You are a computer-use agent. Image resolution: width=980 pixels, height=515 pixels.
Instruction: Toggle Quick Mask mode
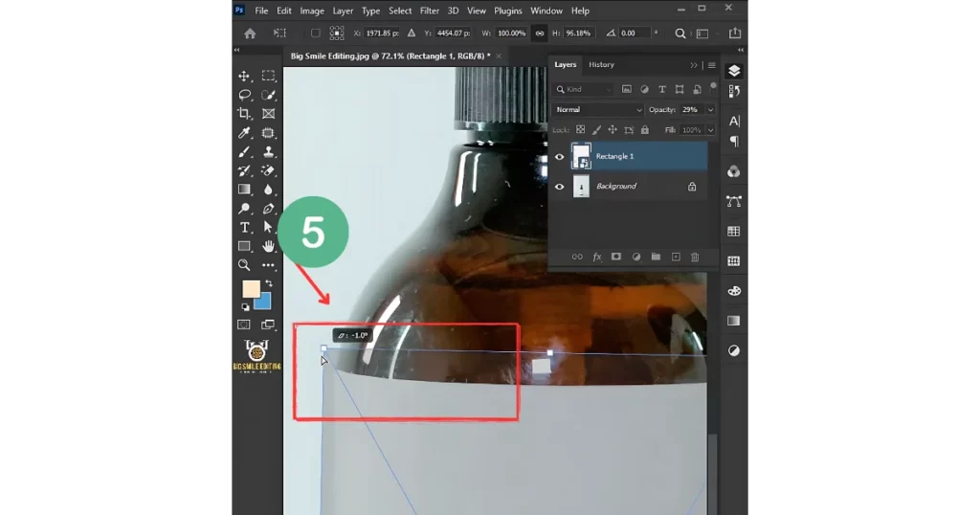pyautogui.click(x=244, y=325)
